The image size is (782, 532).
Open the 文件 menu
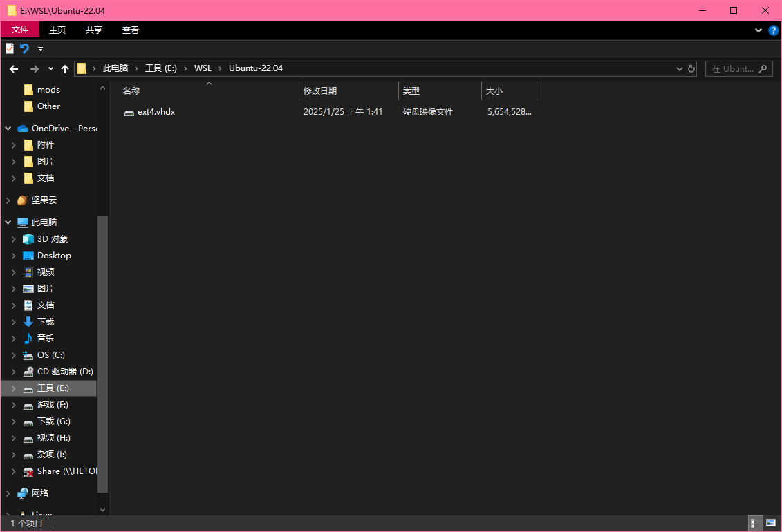[20, 30]
